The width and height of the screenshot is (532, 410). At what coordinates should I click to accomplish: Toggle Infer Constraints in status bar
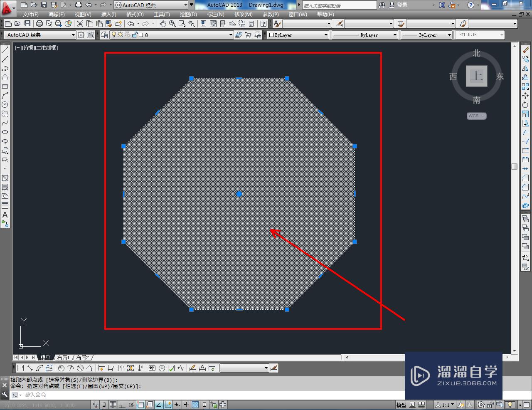point(95,405)
